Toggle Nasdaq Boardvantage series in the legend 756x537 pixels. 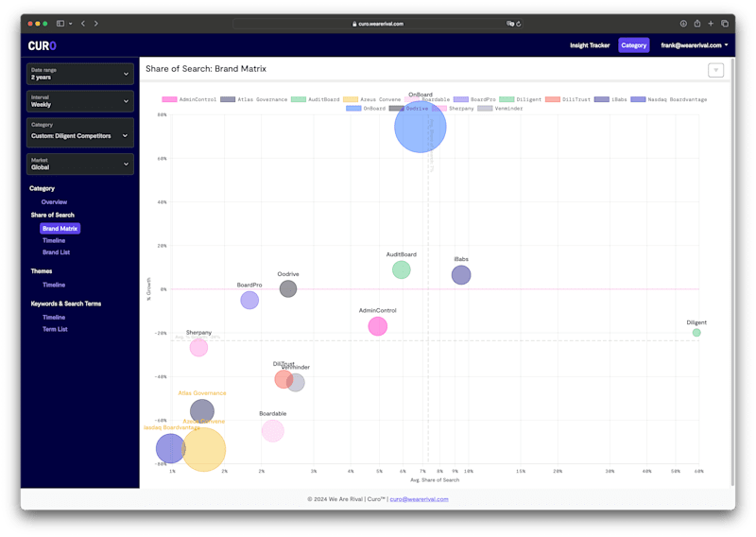669,99
